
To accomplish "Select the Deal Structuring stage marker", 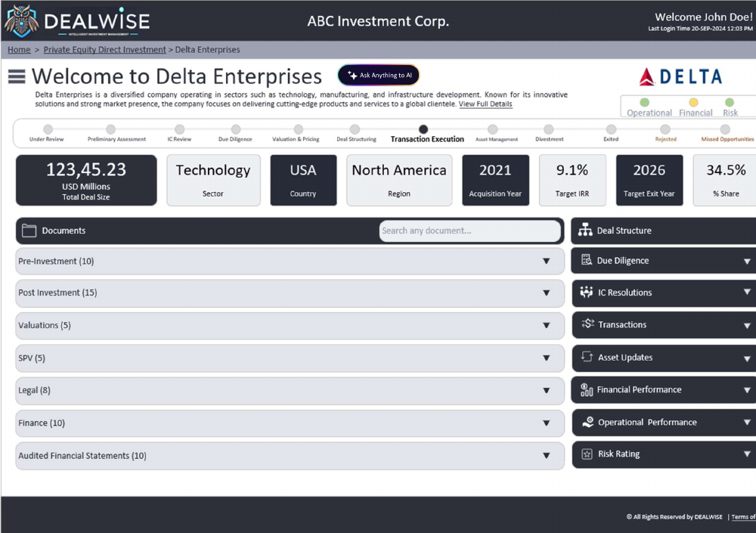I will point(355,129).
